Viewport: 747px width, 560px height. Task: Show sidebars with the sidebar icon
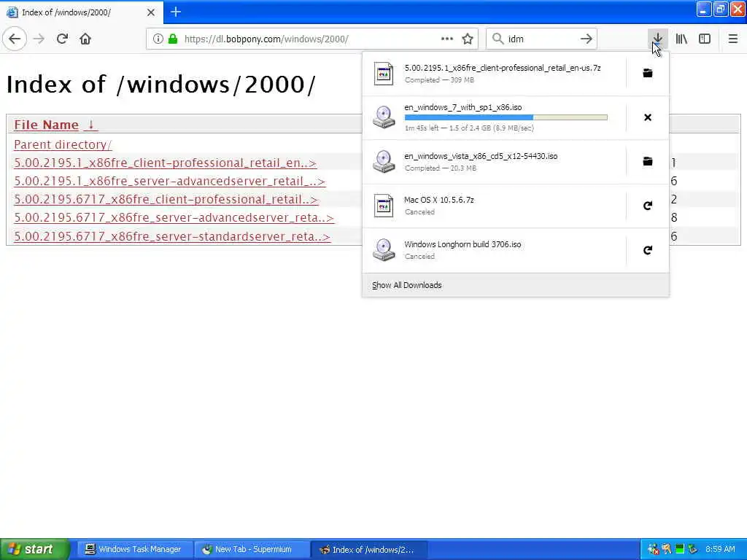tap(705, 39)
